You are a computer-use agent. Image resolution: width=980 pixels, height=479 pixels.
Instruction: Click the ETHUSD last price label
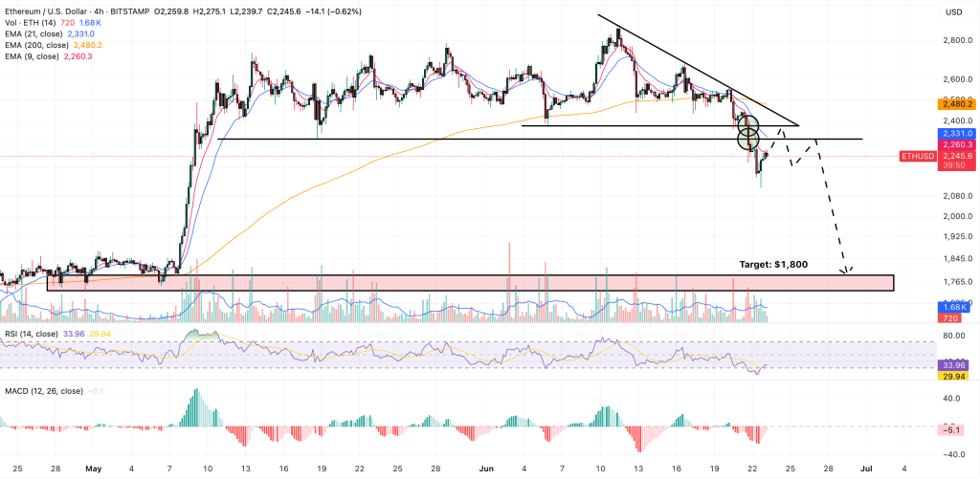click(919, 156)
